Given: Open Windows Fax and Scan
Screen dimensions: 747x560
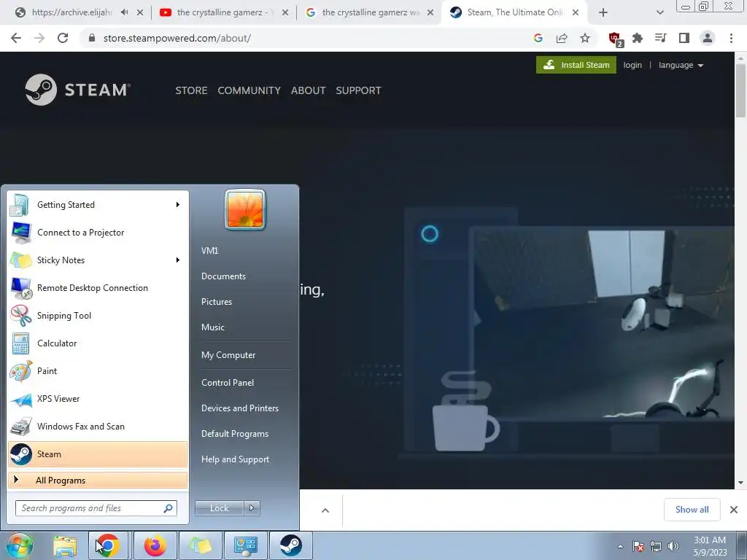Looking at the screenshot, I should [x=98, y=426].
